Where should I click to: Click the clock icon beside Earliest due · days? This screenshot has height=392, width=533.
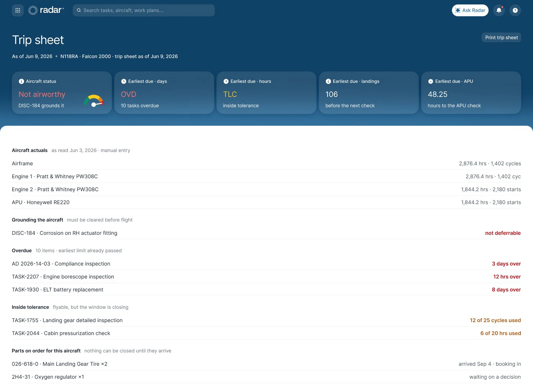124,81
